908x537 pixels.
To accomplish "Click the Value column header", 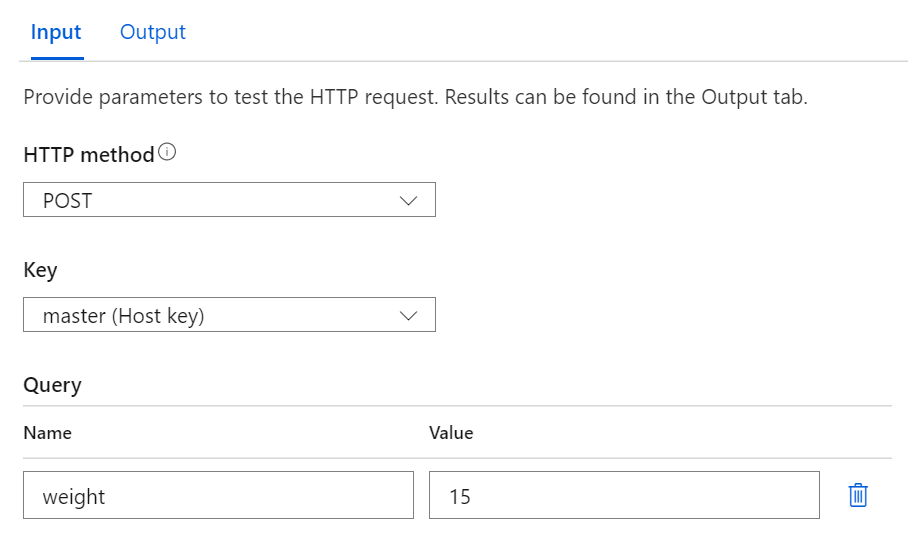I will click(451, 433).
